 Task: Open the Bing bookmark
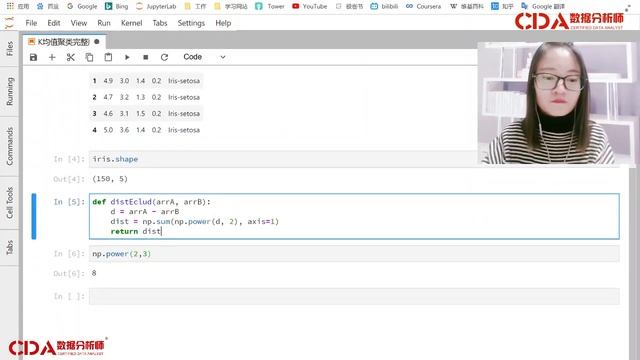pos(117,6)
